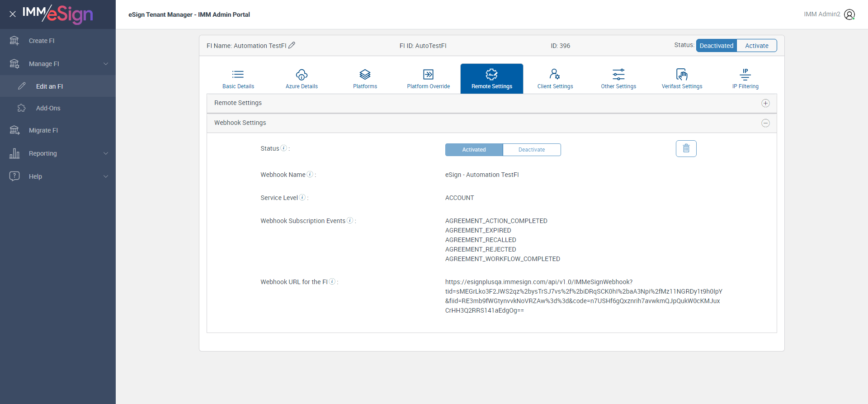868x404 pixels.
Task: Select the webhook Activated toggle
Action: click(x=474, y=150)
